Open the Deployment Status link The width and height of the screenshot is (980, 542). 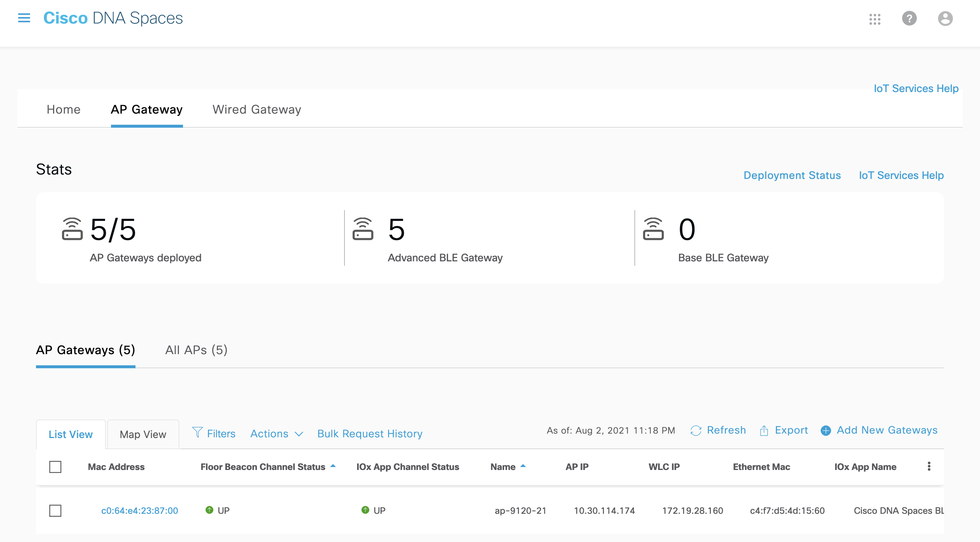click(792, 175)
